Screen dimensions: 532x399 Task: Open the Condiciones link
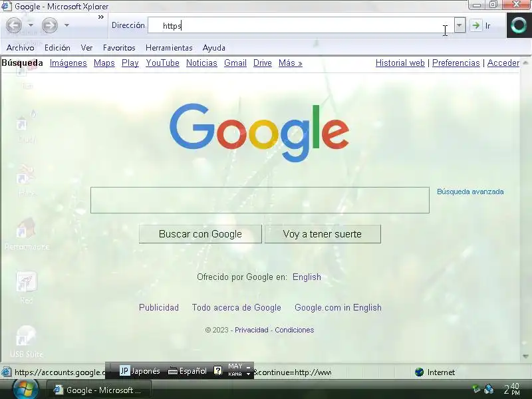pyautogui.click(x=294, y=330)
